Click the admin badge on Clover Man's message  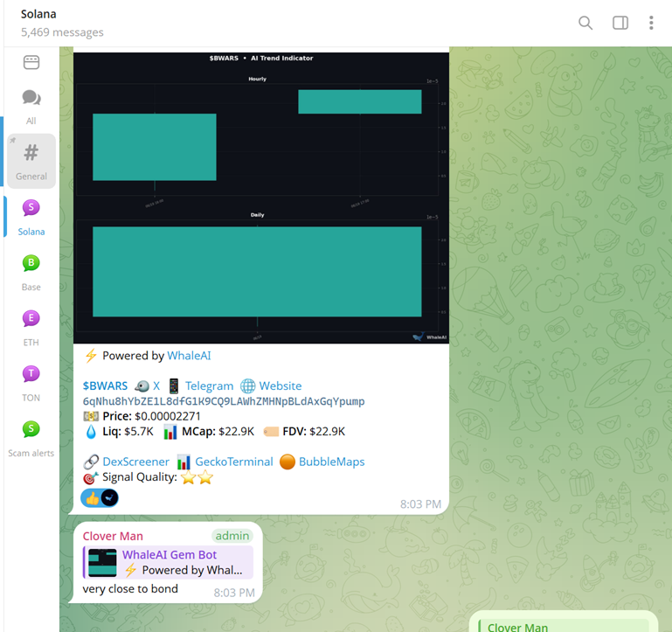(x=232, y=536)
